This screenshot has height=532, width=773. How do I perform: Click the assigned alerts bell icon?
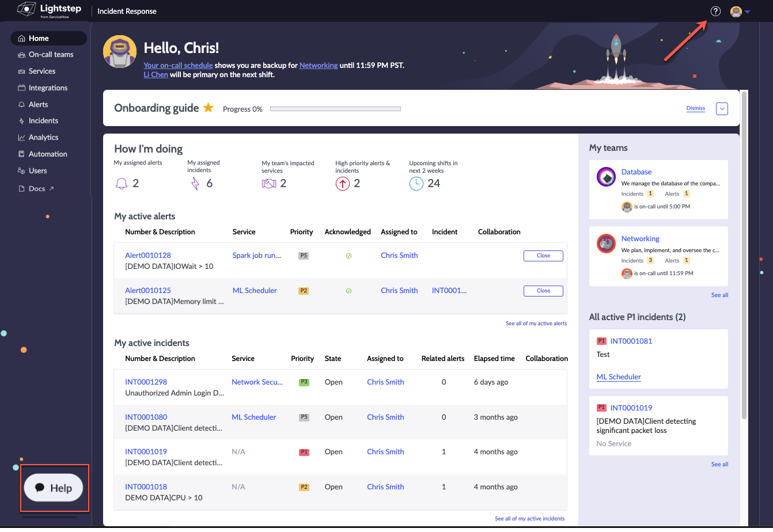(x=121, y=184)
